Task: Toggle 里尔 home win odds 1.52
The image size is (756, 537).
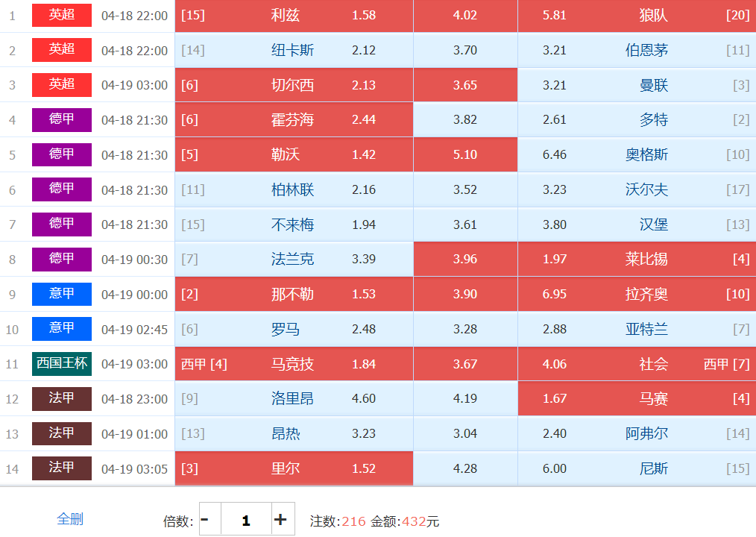Action: point(294,468)
